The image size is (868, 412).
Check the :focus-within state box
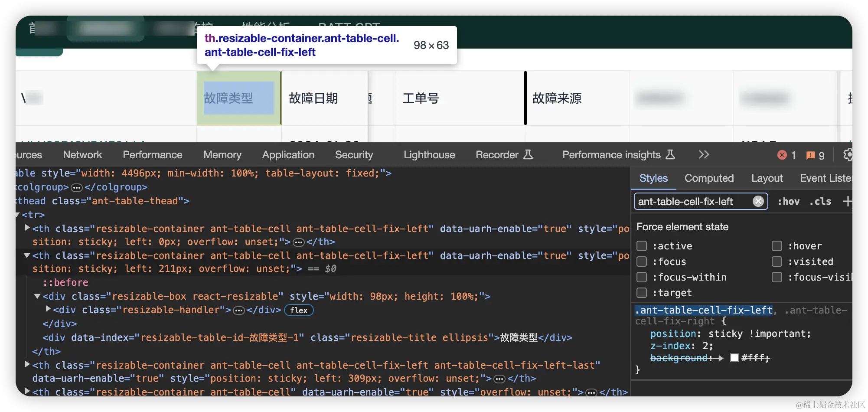coord(642,277)
